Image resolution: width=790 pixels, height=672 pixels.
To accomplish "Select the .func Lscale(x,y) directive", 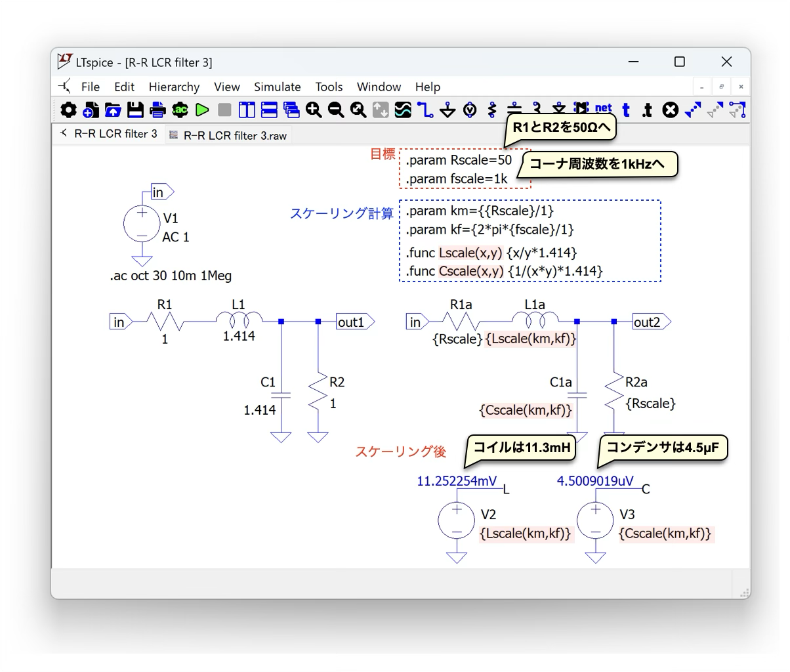I will (x=491, y=253).
